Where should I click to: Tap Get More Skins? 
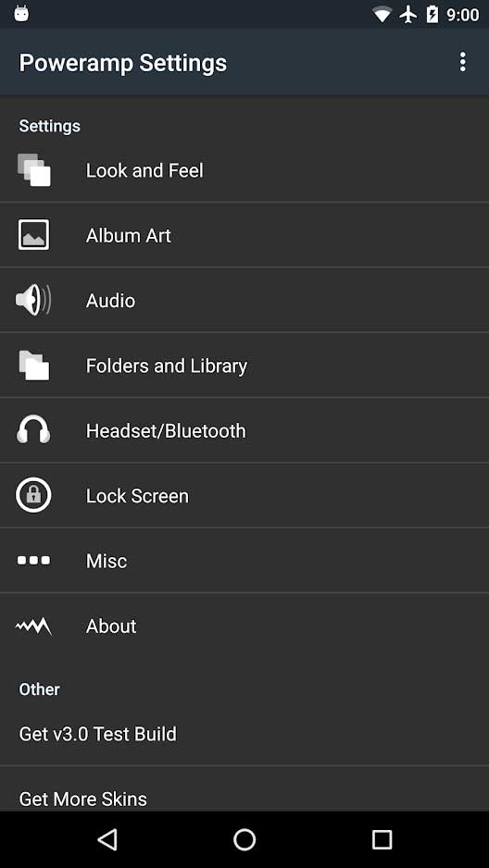244,790
